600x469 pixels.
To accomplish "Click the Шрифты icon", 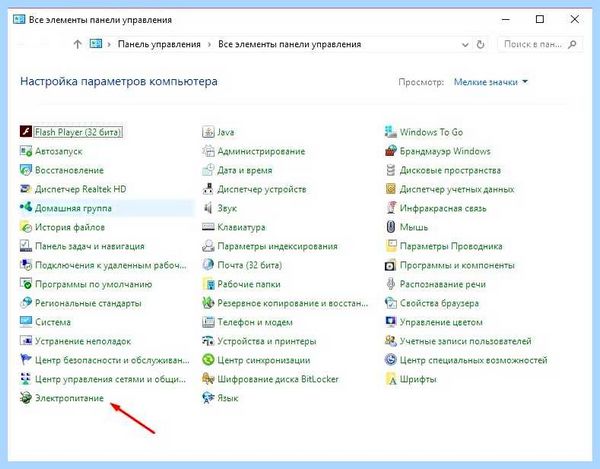I will pyautogui.click(x=391, y=379).
